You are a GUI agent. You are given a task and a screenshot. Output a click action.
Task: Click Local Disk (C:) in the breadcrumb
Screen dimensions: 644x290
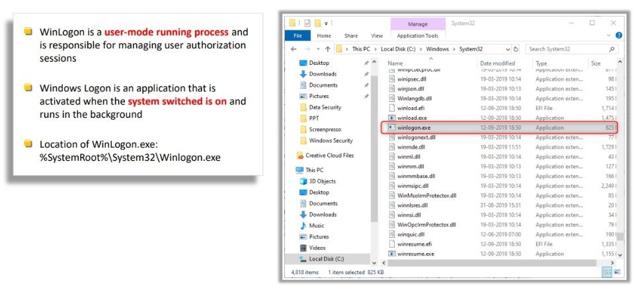coord(398,49)
